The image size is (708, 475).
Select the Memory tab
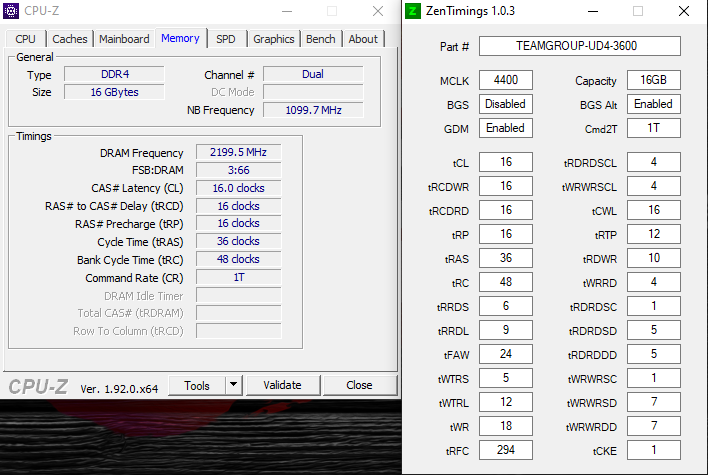coord(180,38)
